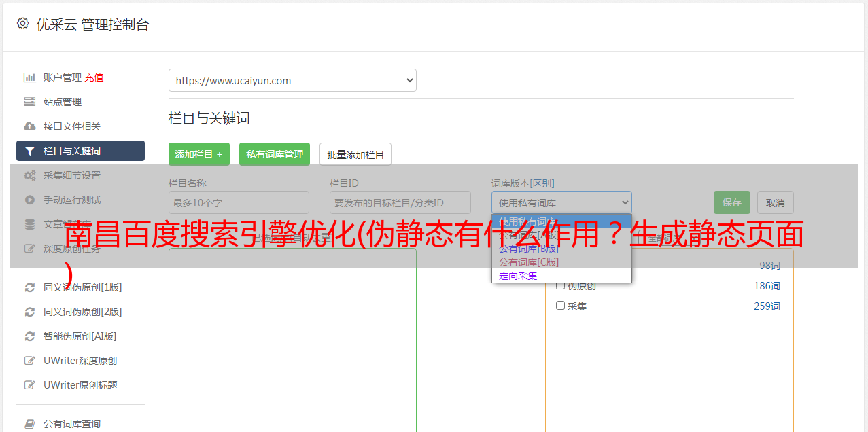Viewport: 868px width, 432px height.
Task: Click the 栏目与关键词 page heading
Action: (x=209, y=118)
